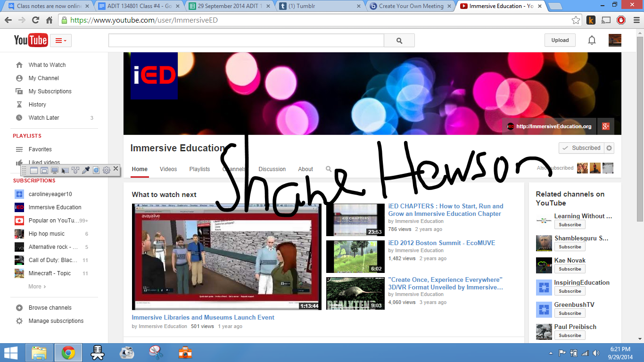Open the notifications bell

592,41
